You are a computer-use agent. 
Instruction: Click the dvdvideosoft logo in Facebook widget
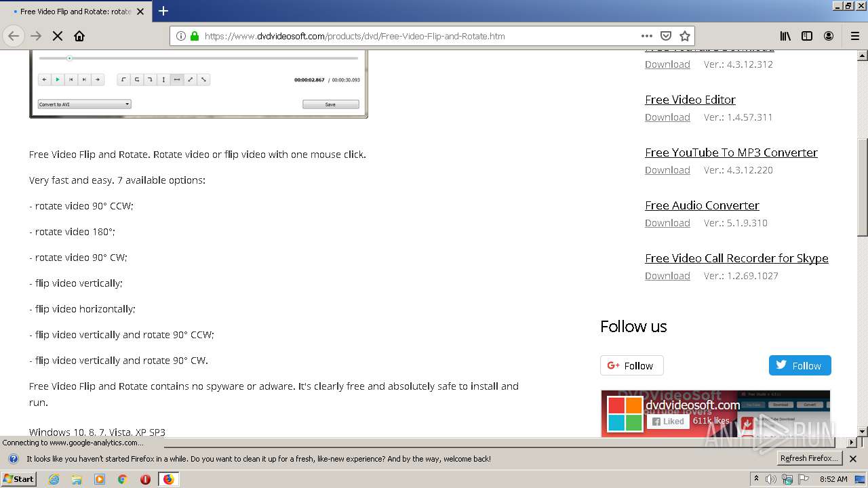[624, 414]
